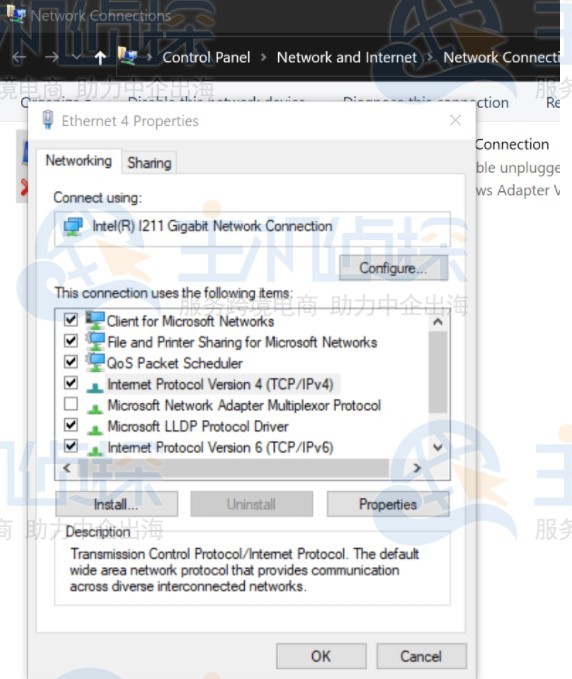Switch to the Sharing tab

tap(149, 163)
